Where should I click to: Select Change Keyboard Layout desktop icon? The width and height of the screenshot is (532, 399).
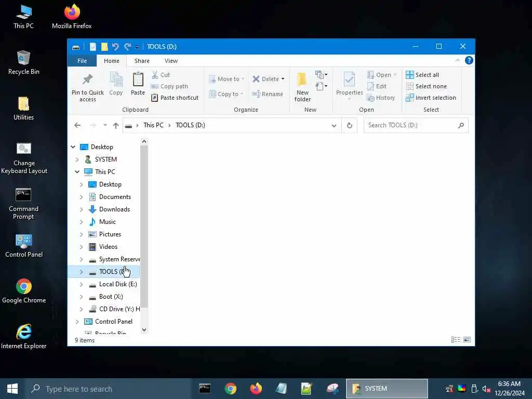(x=24, y=158)
